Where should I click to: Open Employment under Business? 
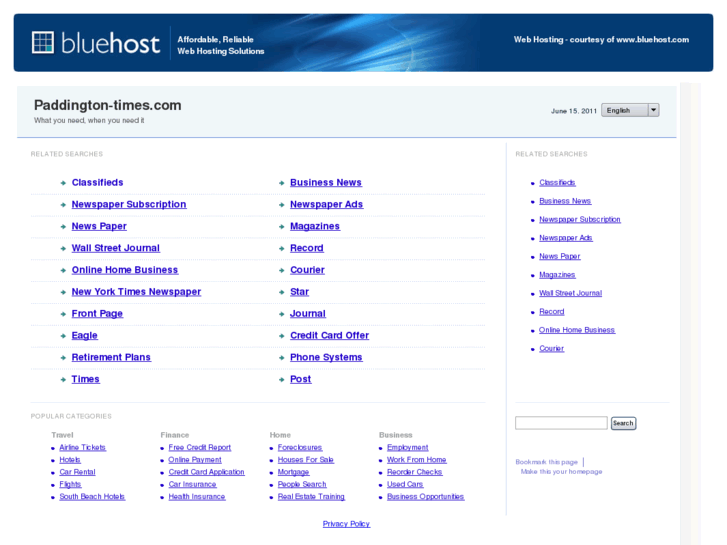[x=408, y=448]
